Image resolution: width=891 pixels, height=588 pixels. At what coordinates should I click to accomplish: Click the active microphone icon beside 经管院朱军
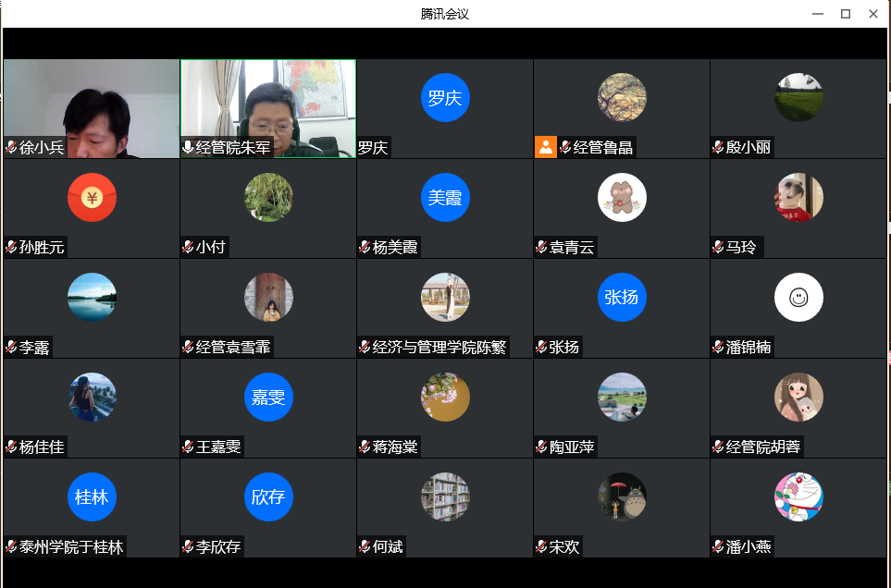point(188,148)
